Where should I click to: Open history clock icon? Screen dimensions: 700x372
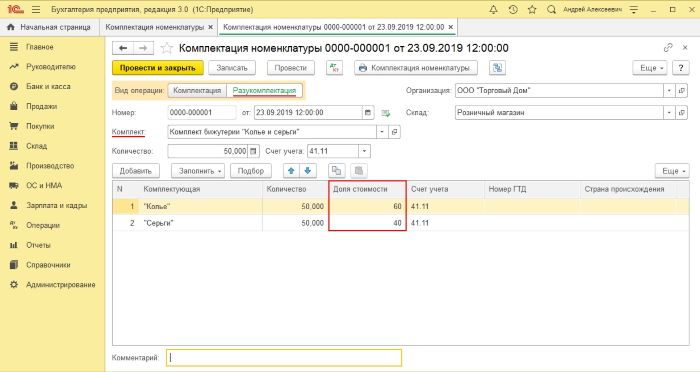coord(513,9)
